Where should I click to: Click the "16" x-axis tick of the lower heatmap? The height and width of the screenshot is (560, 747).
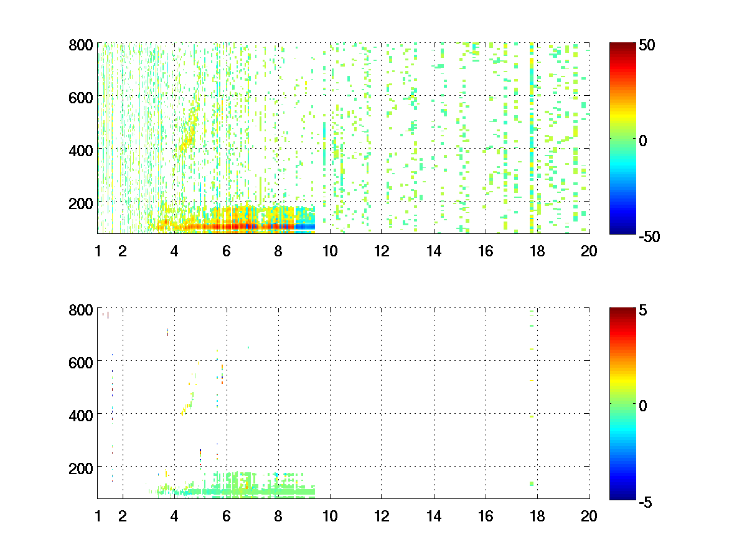tap(486, 516)
